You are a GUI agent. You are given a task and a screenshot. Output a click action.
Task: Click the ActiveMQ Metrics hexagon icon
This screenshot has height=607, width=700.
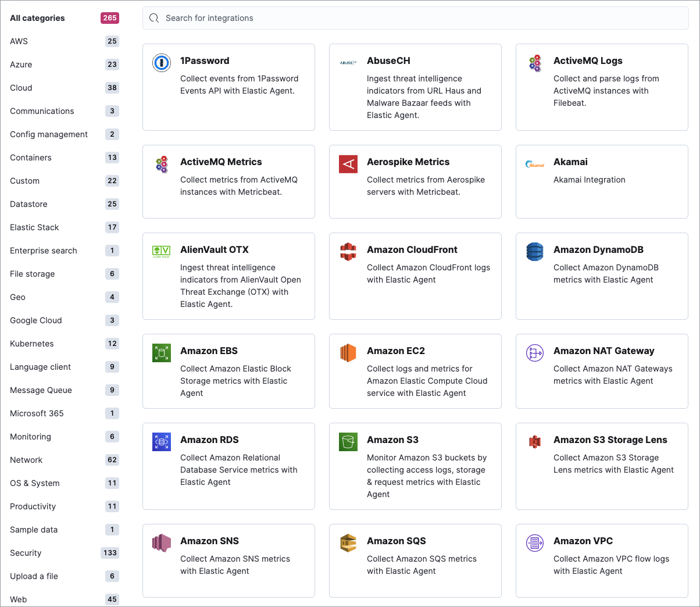pos(162,164)
